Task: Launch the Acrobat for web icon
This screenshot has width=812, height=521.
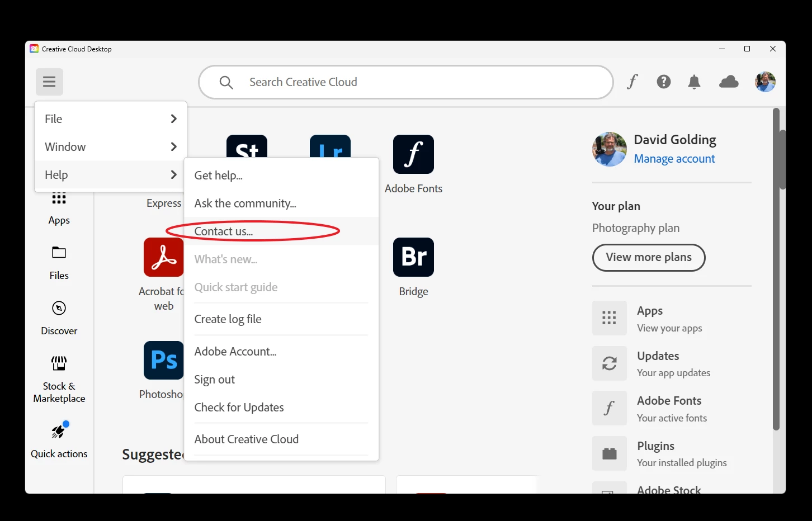Action: coord(163,257)
